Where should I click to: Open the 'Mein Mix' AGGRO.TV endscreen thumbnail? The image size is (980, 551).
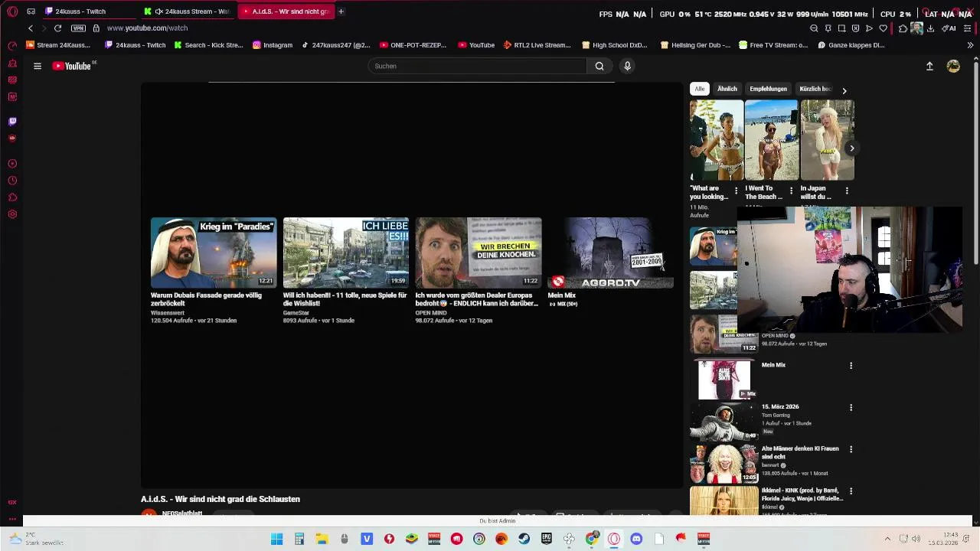click(x=611, y=253)
